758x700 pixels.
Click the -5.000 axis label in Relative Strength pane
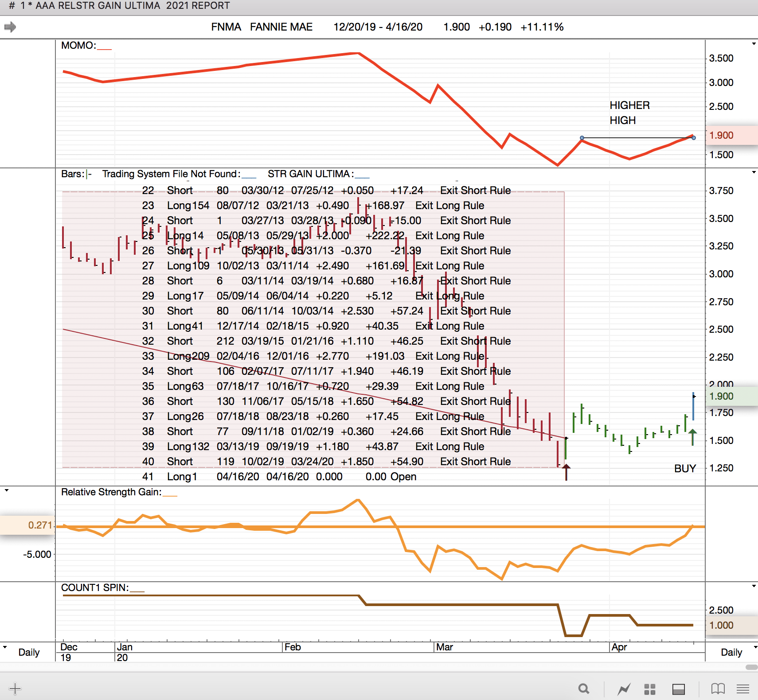(x=37, y=554)
